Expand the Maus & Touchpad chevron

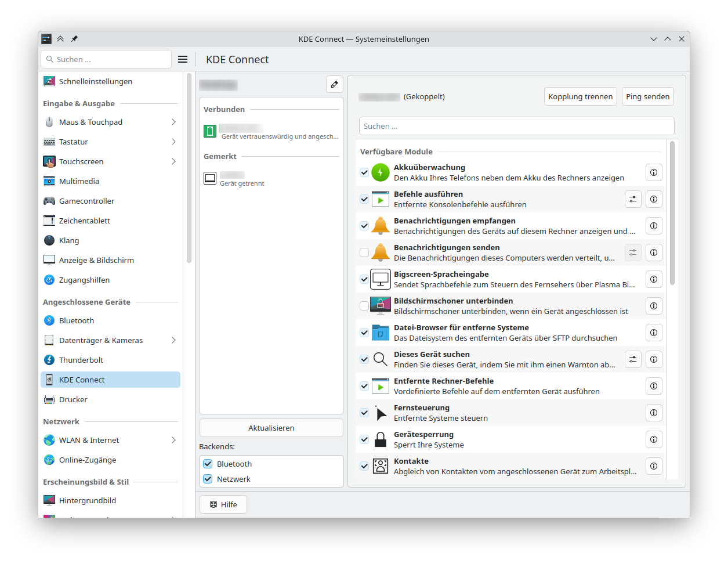pos(173,122)
